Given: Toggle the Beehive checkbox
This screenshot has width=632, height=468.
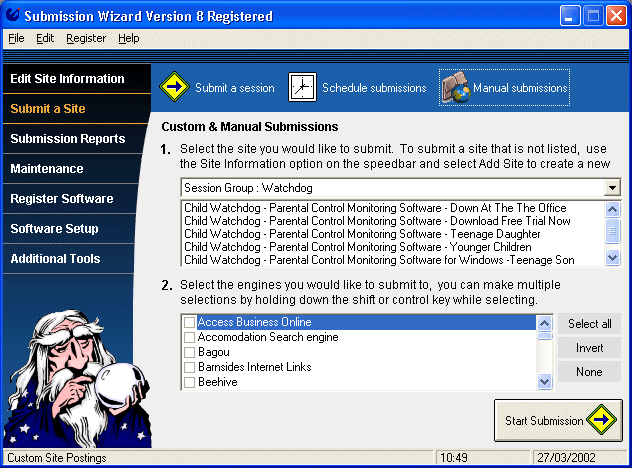Looking at the screenshot, I should (189, 382).
